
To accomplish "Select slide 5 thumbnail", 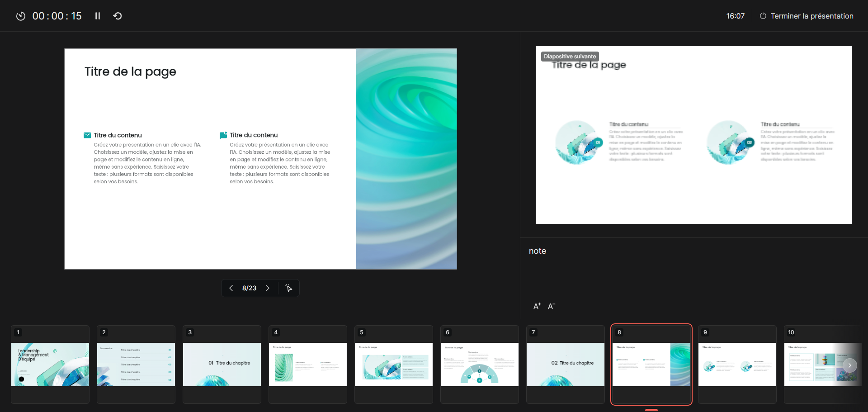I will [394, 364].
